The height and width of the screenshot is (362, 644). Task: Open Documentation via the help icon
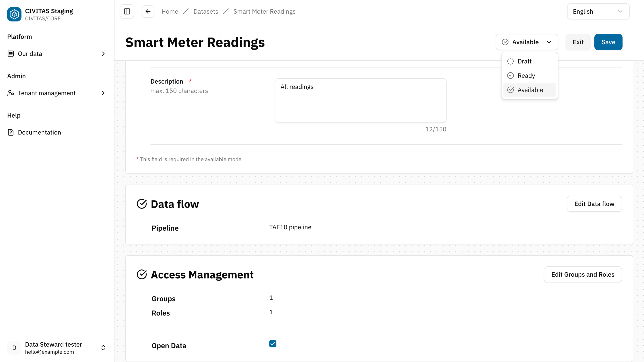click(x=11, y=132)
